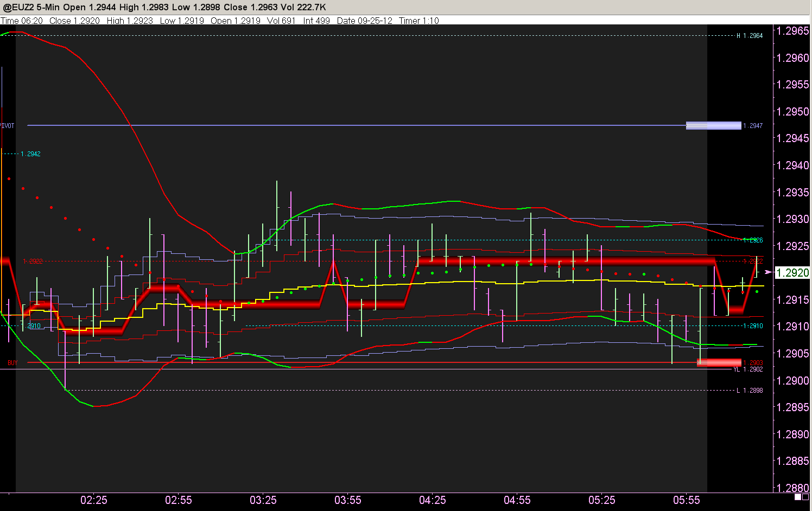The width and height of the screenshot is (812, 511).
Task: Click price axis label 1.2965
Action: pos(793,30)
